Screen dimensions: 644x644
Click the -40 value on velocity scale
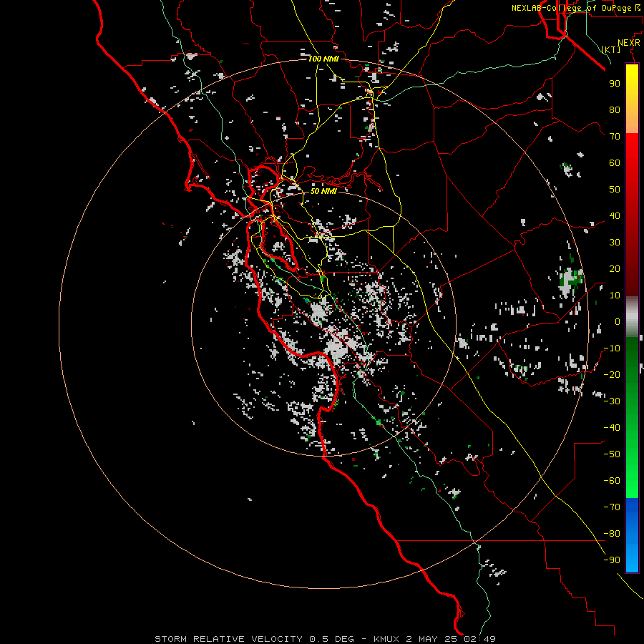tap(612, 428)
